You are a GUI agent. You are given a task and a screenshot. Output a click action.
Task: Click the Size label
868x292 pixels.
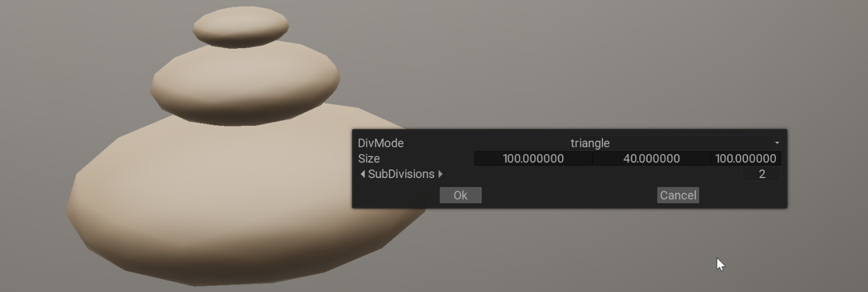point(369,159)
